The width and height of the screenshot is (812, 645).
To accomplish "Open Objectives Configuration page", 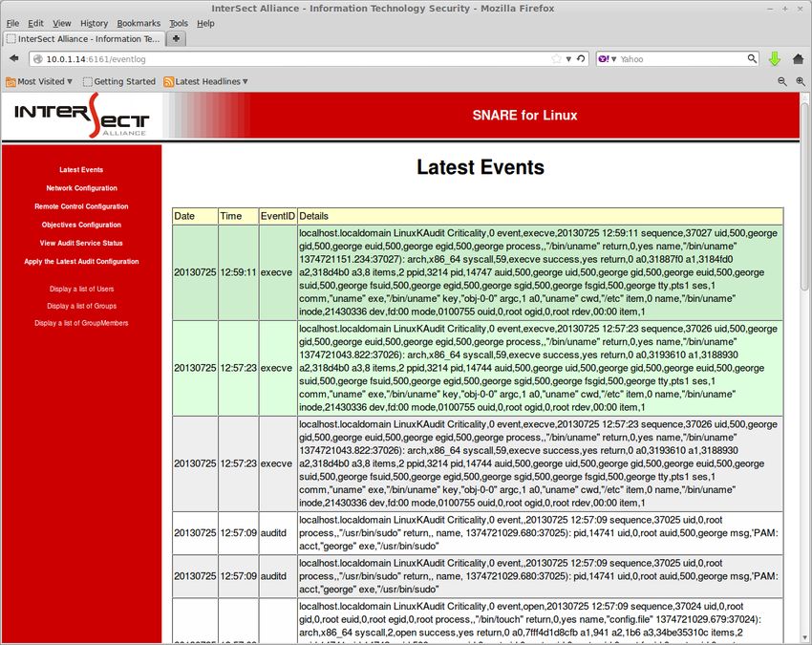I will point(81,225).
